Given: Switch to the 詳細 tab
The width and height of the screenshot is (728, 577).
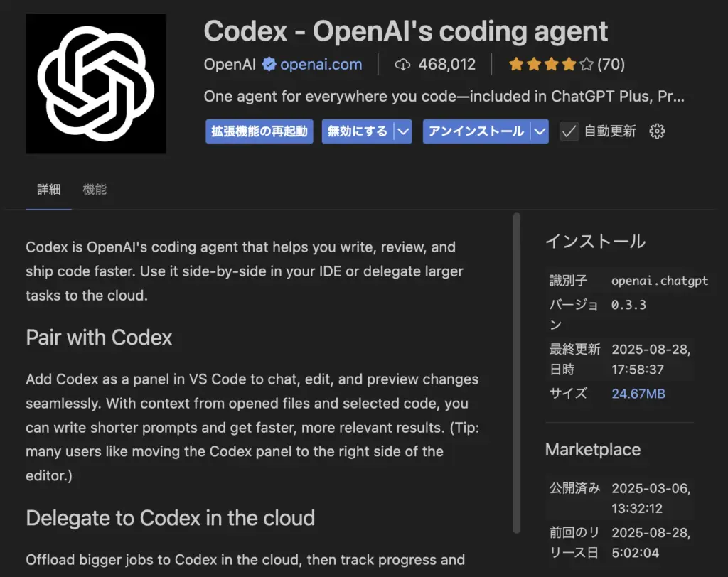Looking at the screenshot, I should [x=49, y=190].
